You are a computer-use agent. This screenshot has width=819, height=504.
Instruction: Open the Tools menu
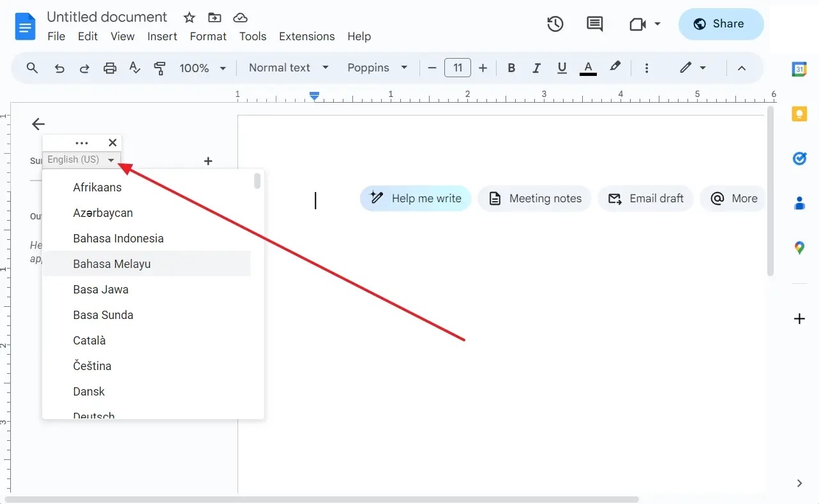coord(252,36)
